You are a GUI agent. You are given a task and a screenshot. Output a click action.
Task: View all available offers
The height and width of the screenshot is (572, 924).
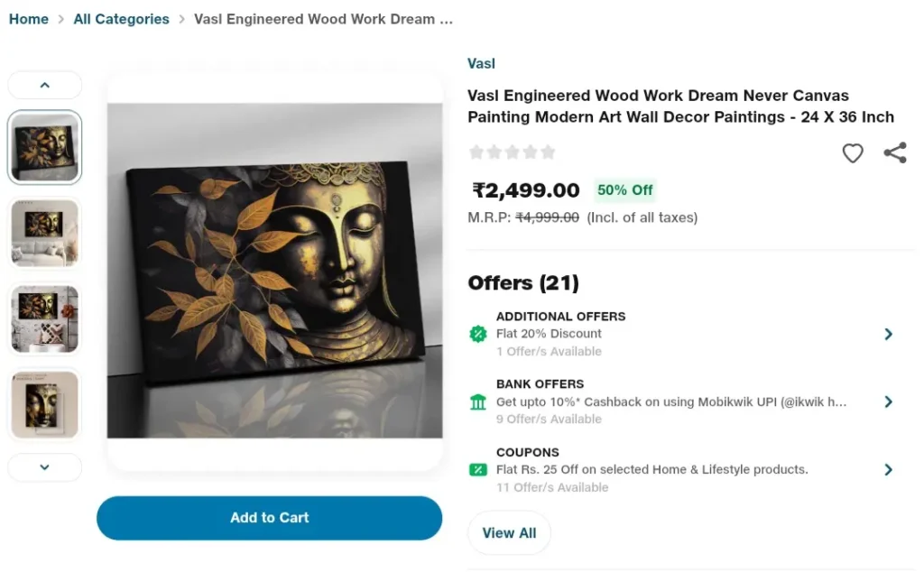[x=509, y=532]
